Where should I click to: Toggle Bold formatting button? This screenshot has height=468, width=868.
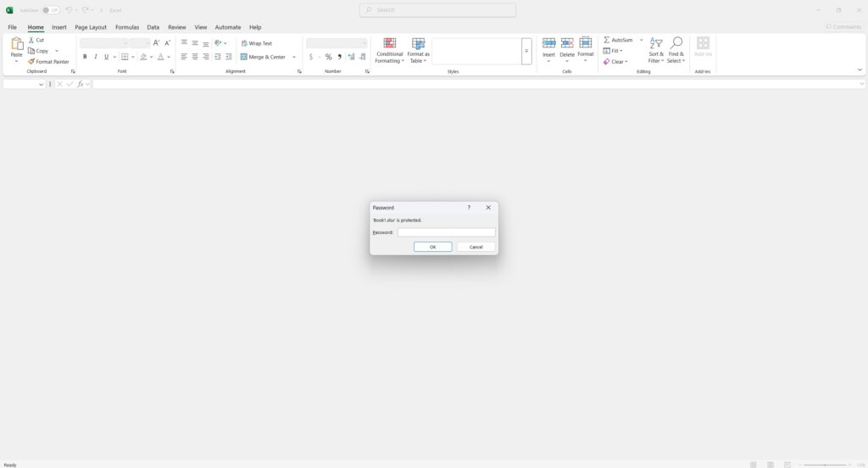[x=85, y=57]
